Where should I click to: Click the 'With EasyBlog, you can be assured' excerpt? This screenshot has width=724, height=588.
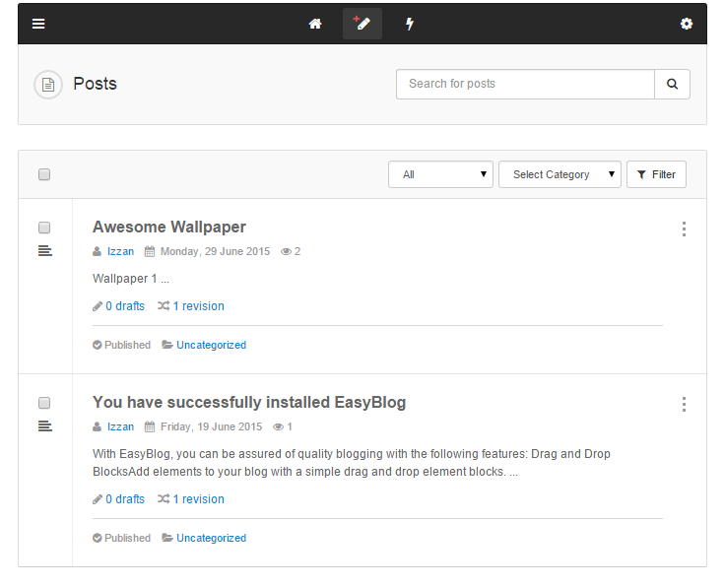(x=352, y=463)
